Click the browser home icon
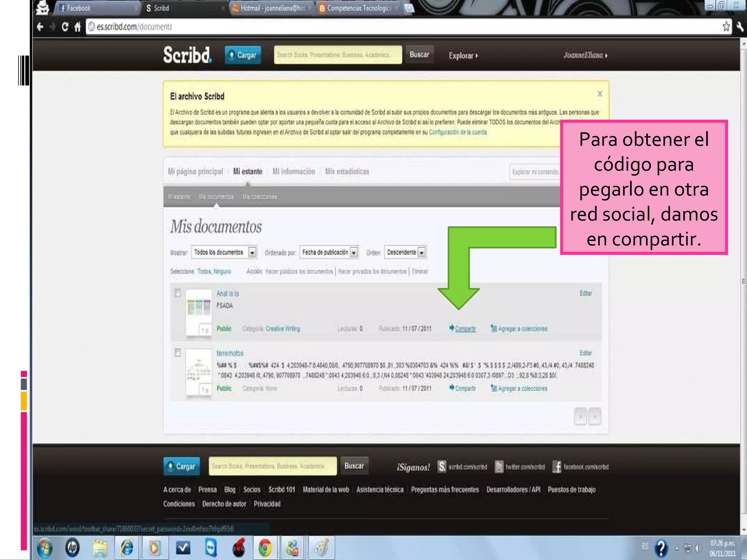 click(x=77, y=27)
